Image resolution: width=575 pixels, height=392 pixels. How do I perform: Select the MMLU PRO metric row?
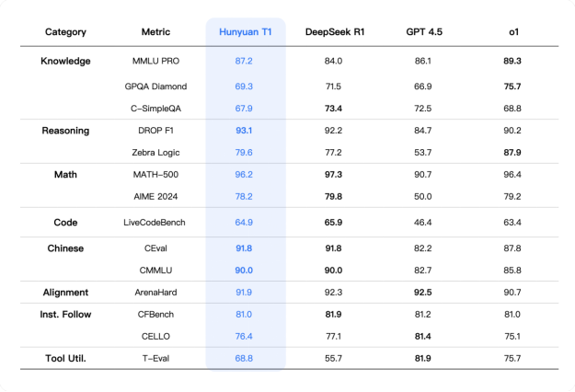(x=155, y=61)
